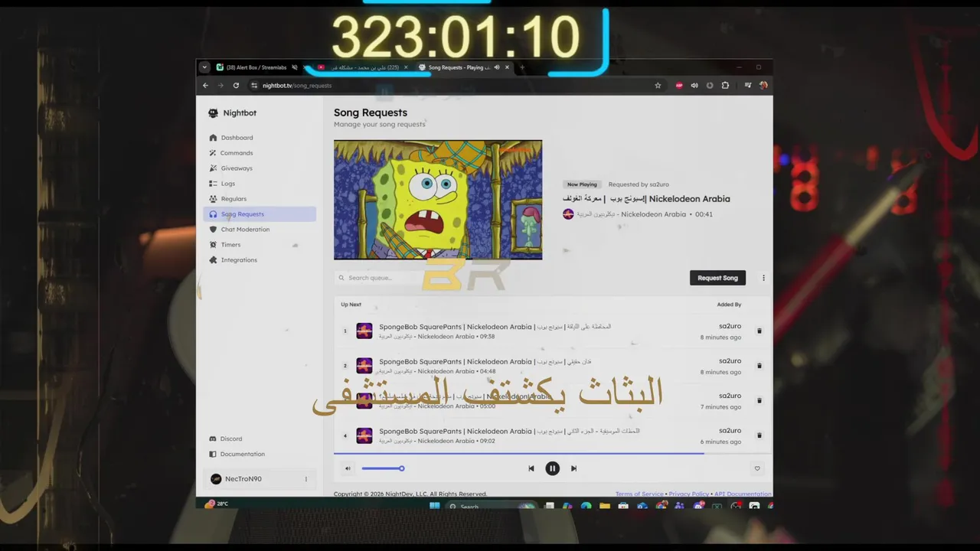
Task: Open Commands in Nightbot sidebar
Action: 260,153
